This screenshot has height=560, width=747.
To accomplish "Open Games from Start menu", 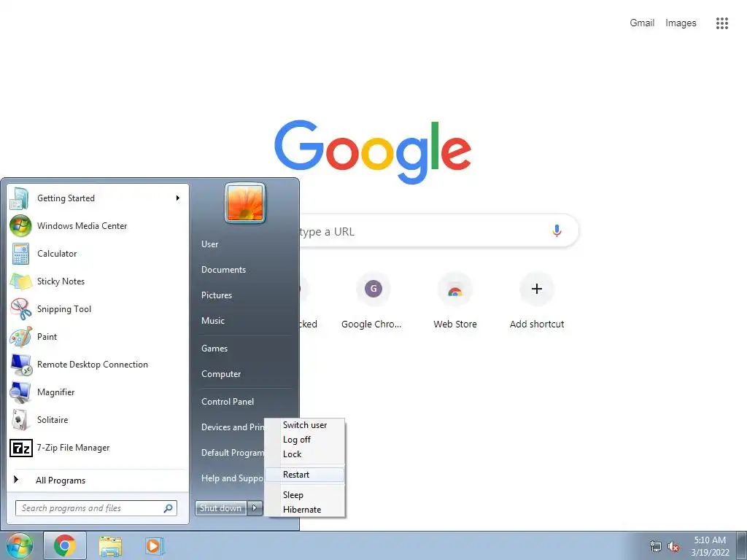I will pyautogui.click(x=214, y=349).
